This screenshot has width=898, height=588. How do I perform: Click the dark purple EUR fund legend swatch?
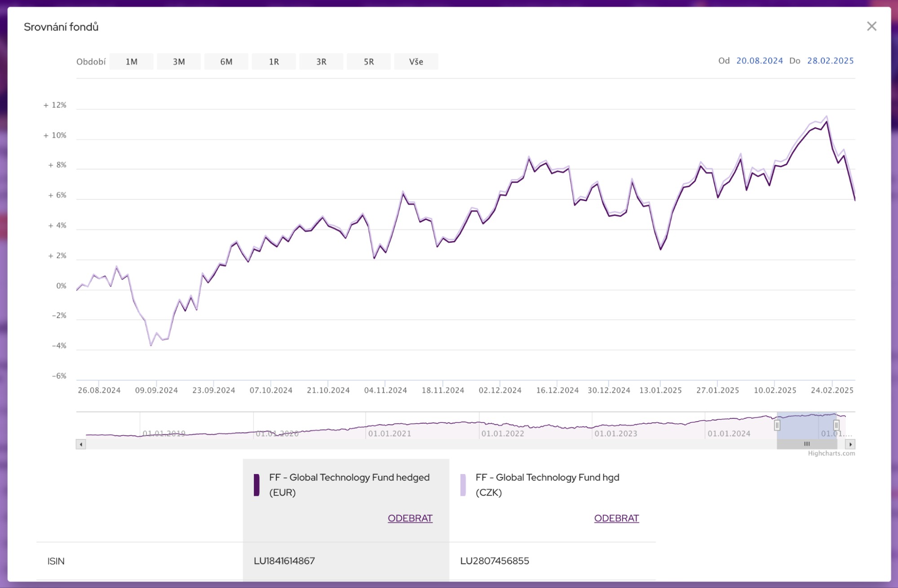click(x=257, y=484)
